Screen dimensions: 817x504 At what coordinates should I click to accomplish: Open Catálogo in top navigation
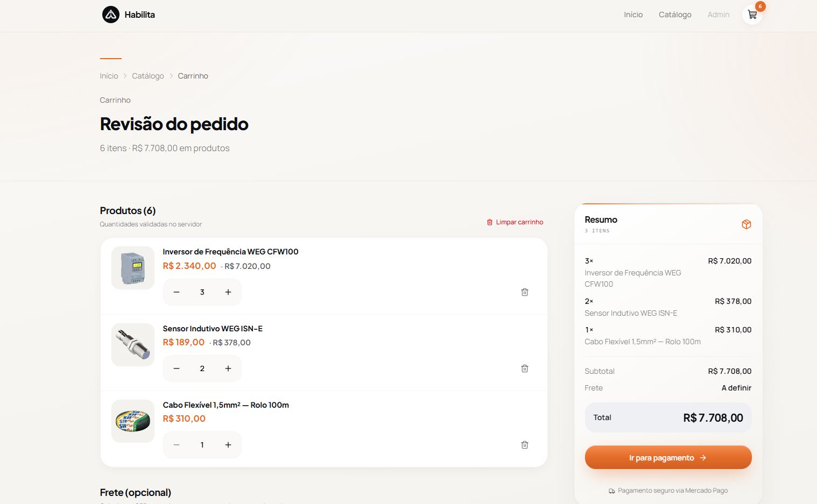(675, 15)
